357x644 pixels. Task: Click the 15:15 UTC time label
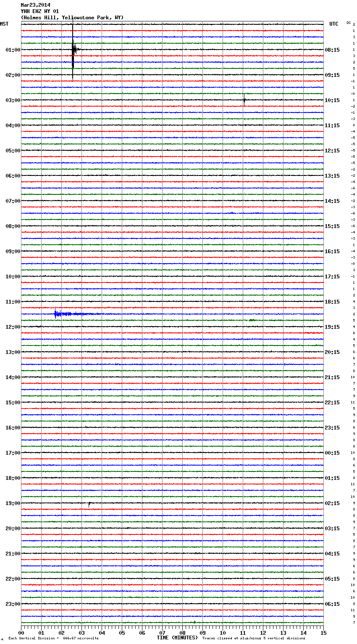(332, 226)
